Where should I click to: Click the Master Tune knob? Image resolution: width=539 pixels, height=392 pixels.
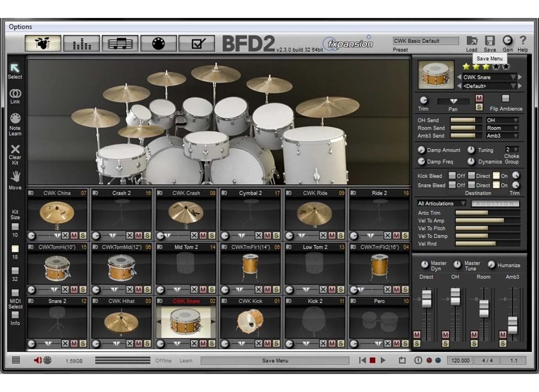[457, 264]
